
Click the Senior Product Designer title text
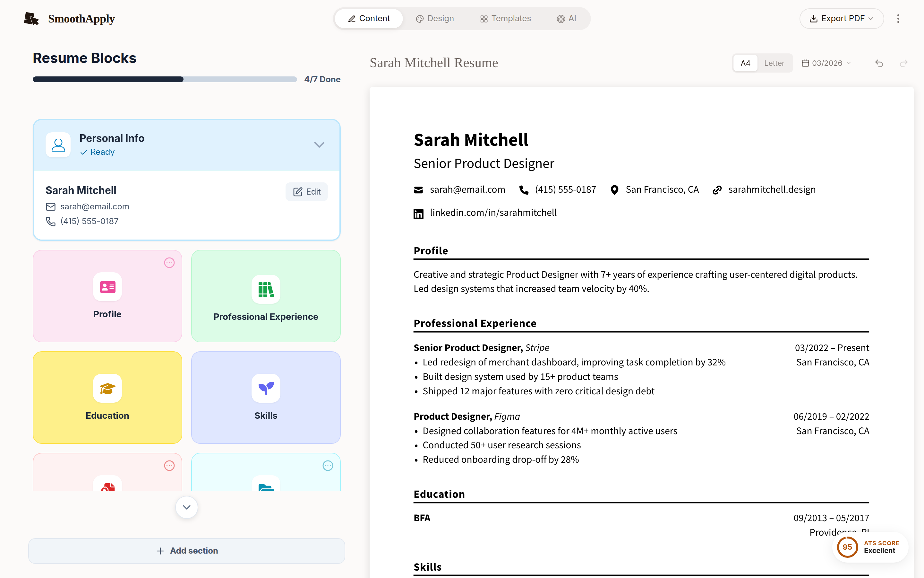click(484, 164)
